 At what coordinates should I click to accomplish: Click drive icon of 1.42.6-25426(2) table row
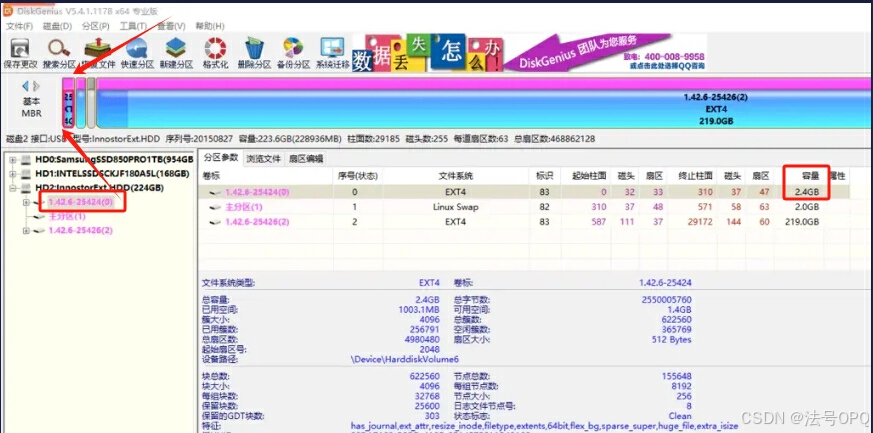click(x=215, y=222)
